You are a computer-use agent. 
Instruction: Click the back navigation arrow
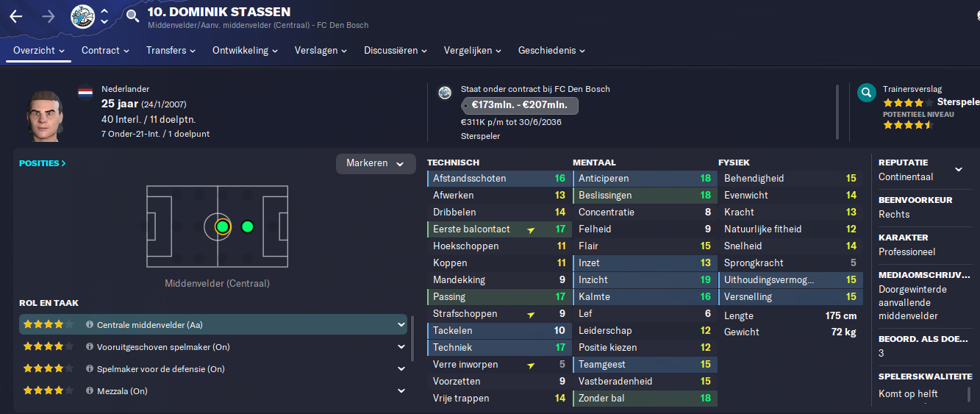click(16, 16)
